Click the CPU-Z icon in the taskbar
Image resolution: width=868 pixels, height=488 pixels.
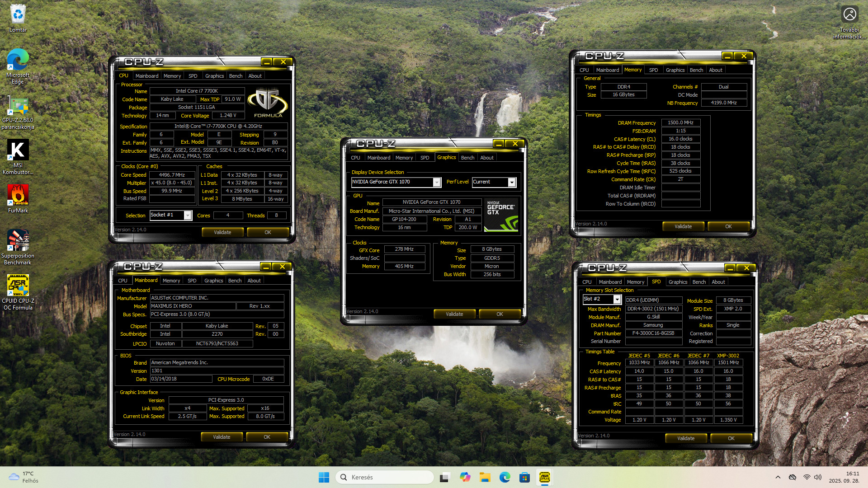click(x=544, y=477)
